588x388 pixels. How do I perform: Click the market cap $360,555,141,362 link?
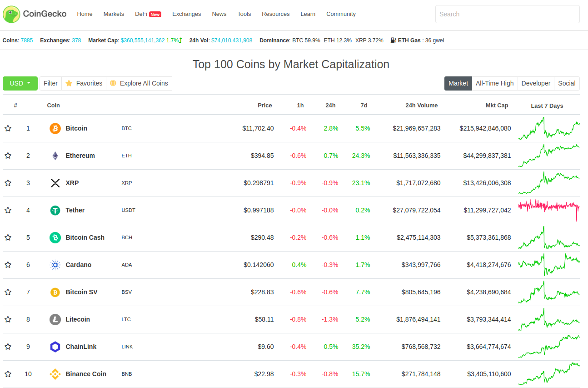[143, 40]
